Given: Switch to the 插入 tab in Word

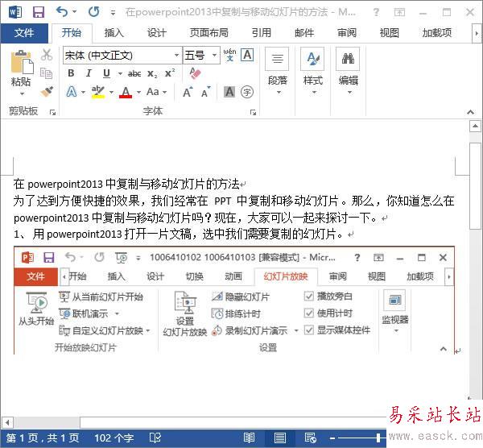Looking at the screenshot, I should 114,33.
